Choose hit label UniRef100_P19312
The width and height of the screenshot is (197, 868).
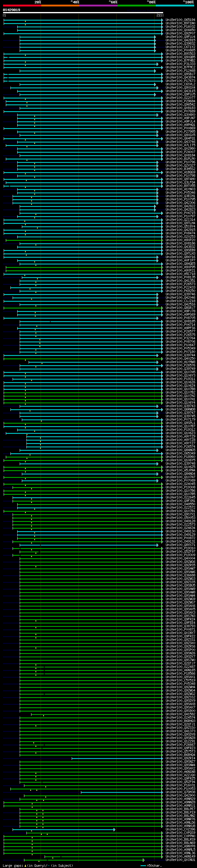click(180, 430)
